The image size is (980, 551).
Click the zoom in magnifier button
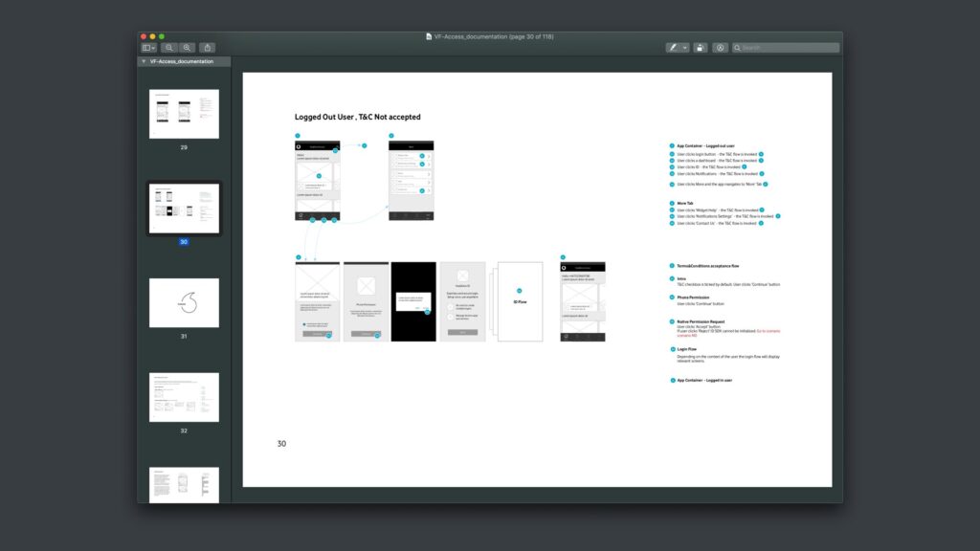tap(187, 48)
